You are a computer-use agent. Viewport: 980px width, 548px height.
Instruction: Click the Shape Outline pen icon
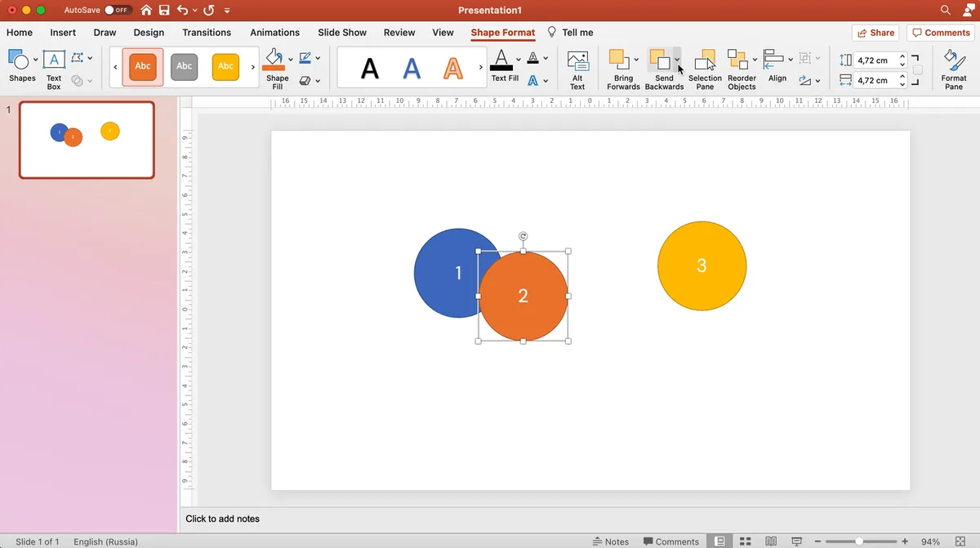[x=305, y=58]
